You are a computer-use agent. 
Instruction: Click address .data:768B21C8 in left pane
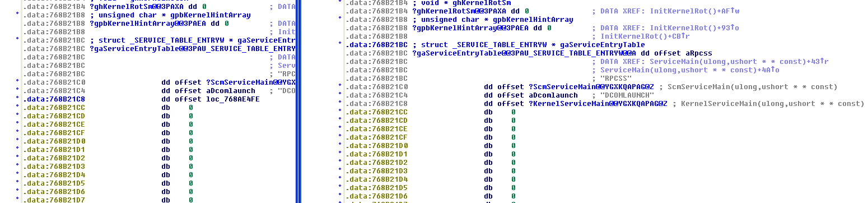pyautogui.click(x=54, y=99)
